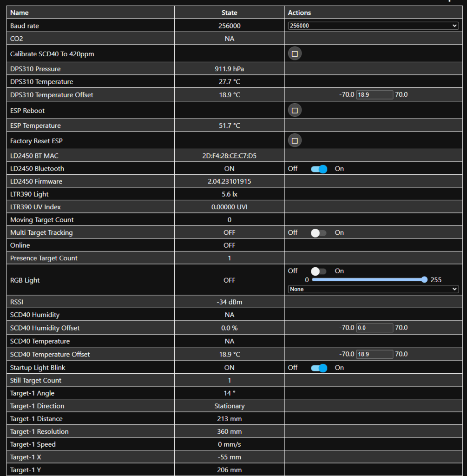467x476 pixels.
Task: Click the Target-1 Distance row label
Action: pos(36,419)
